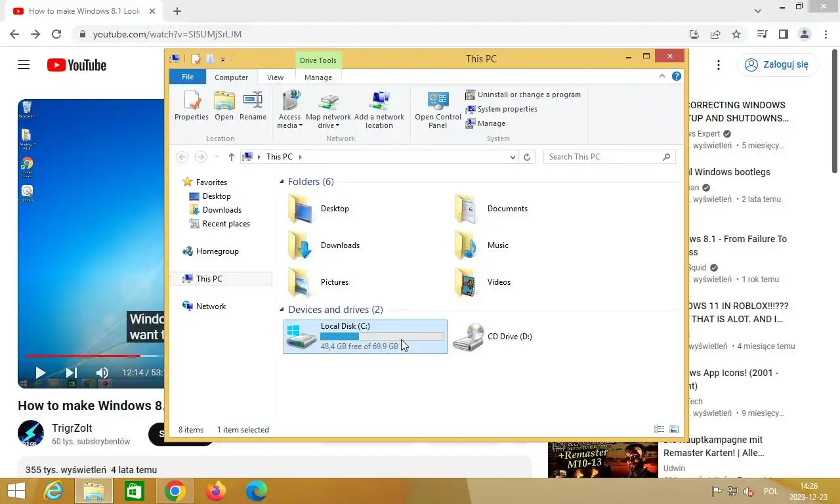Click the Explorer Refresh button

coord(527,157)
